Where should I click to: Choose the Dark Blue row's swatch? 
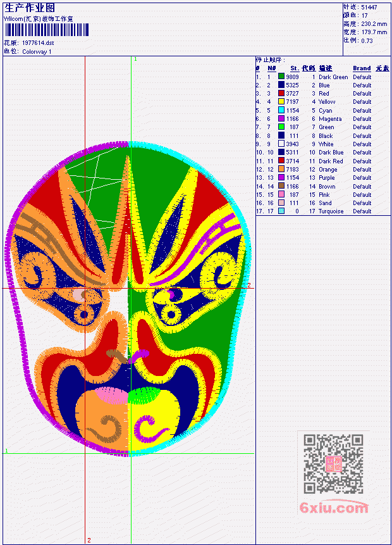click(x=281, y=153)
